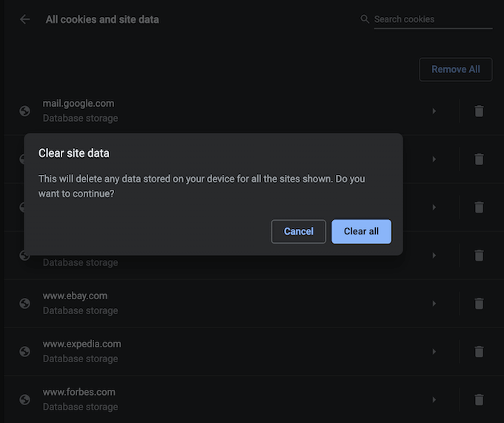Click globe icon next to www.ebay.com

(25, 304)
